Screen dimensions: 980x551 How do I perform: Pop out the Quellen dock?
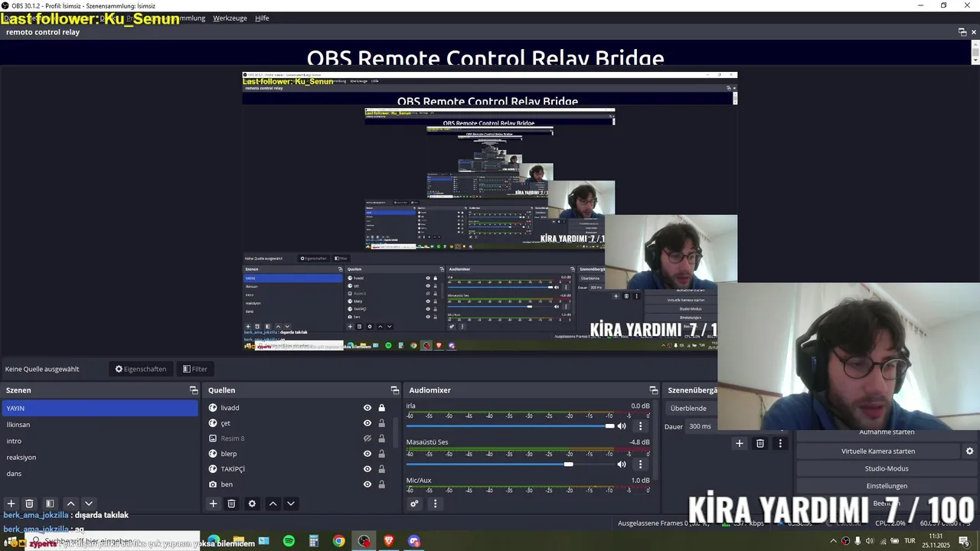tap(395, 390)
